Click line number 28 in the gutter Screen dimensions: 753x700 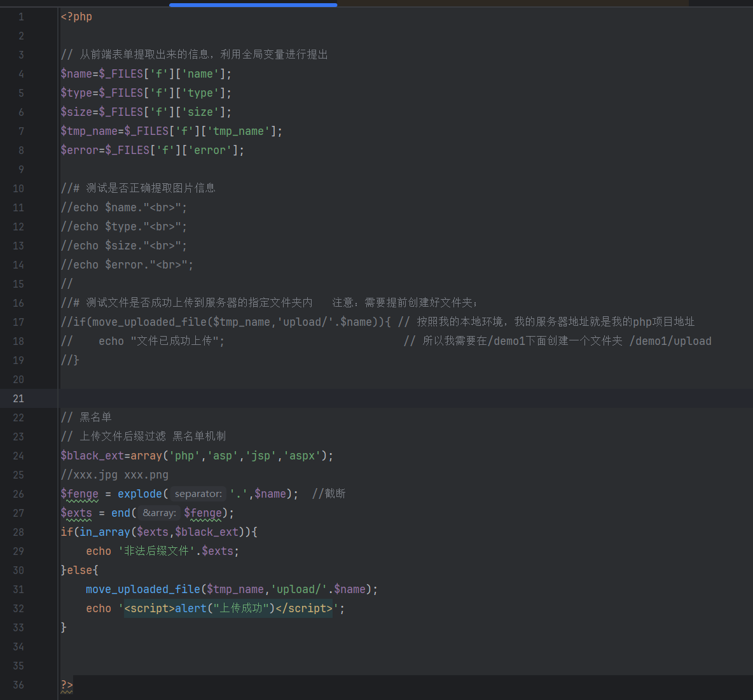[18, 532]
